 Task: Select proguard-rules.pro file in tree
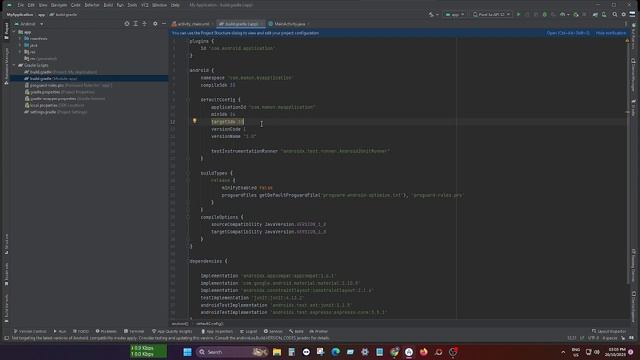click(x=68, y=85)
